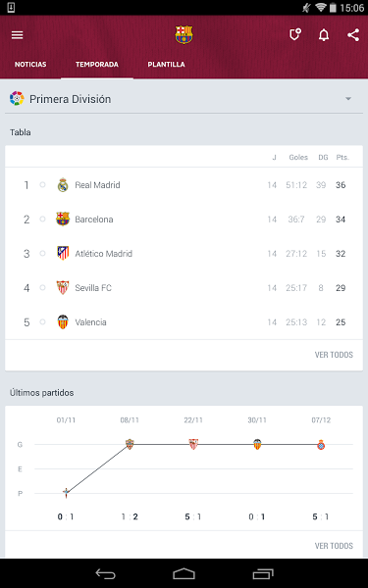Share this team page
The height and width of the screenshot is (588, 368).
[353, 35]
